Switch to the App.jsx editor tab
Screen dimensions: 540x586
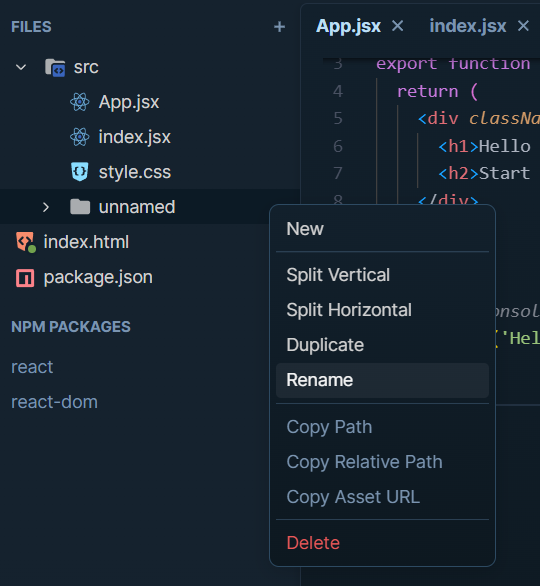[348, 26]
